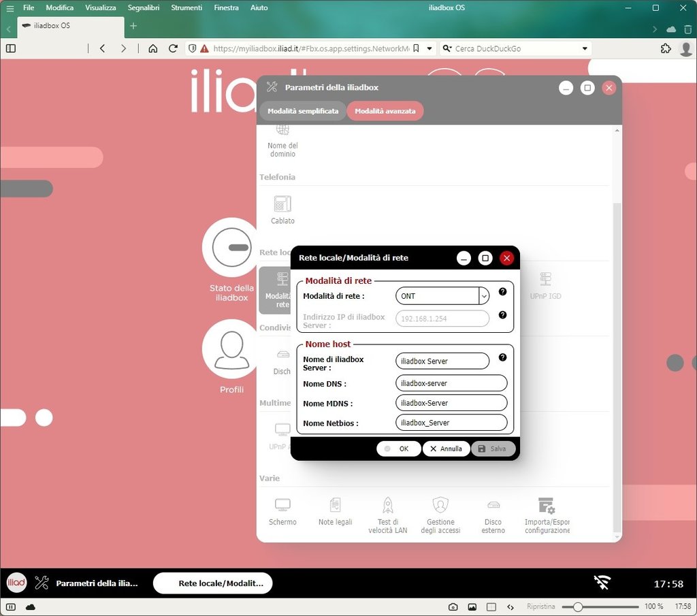Screen dimensions: 697x616
Task: Go back to previous page
Action: [103, 48]
